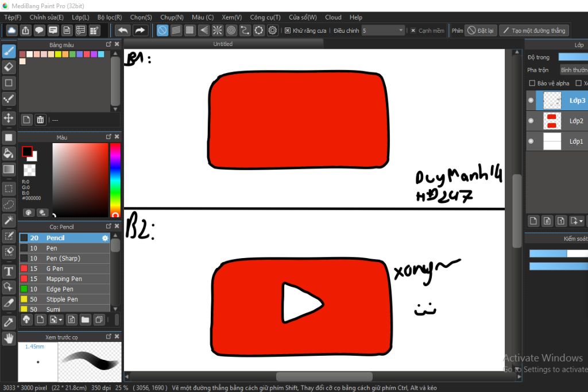Select the Eyedropper tool
The height and width of the screenshot is (392, 588).
(x=9, y=322)
